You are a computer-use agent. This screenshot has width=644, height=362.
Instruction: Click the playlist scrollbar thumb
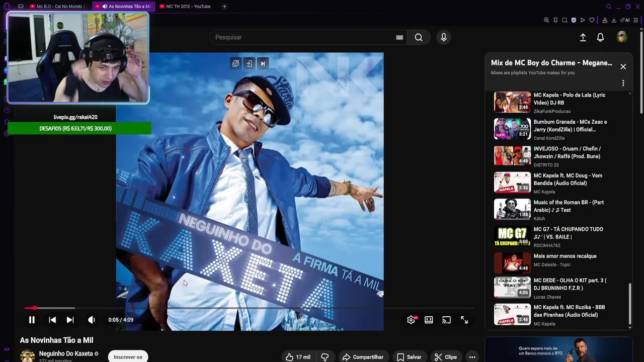[630, 304]
